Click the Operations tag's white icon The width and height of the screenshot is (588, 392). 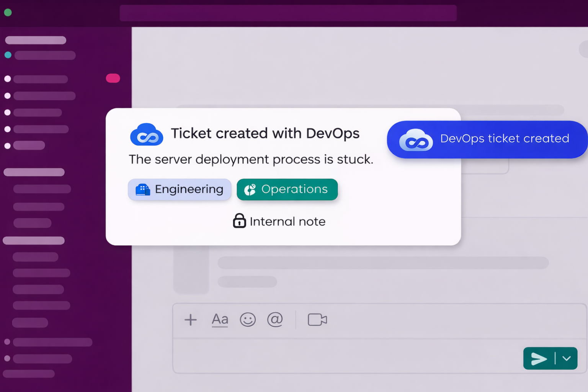point(250,189)
